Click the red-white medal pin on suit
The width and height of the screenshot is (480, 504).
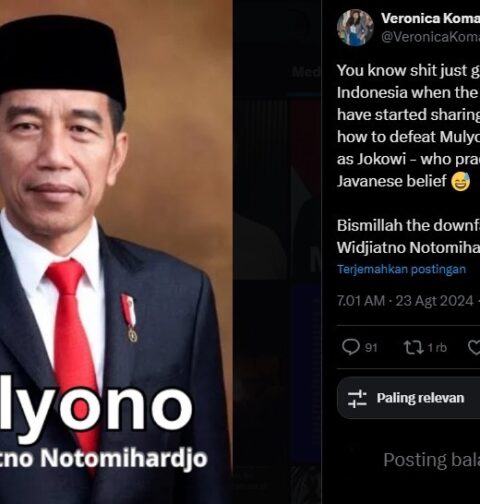[x=129, y=318]
